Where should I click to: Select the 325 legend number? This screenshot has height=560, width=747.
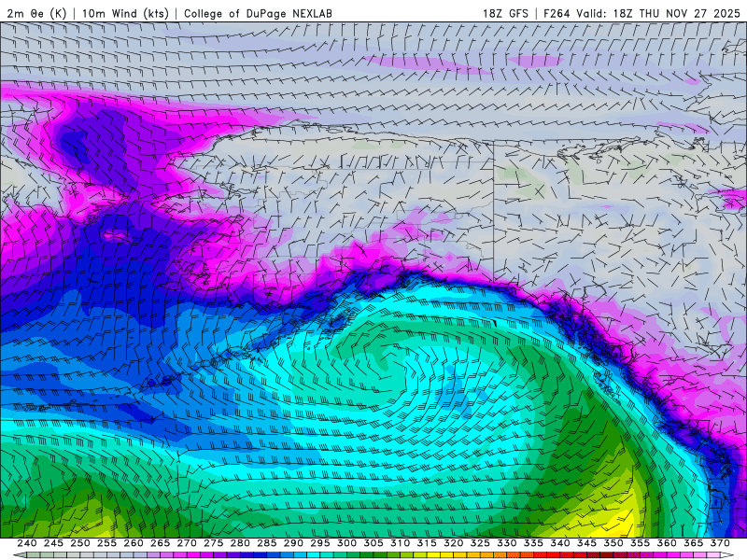tap(480, 543)
